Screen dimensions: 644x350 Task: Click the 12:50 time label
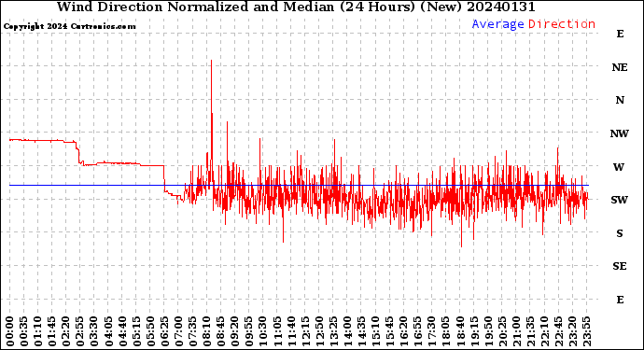[319, 331]
